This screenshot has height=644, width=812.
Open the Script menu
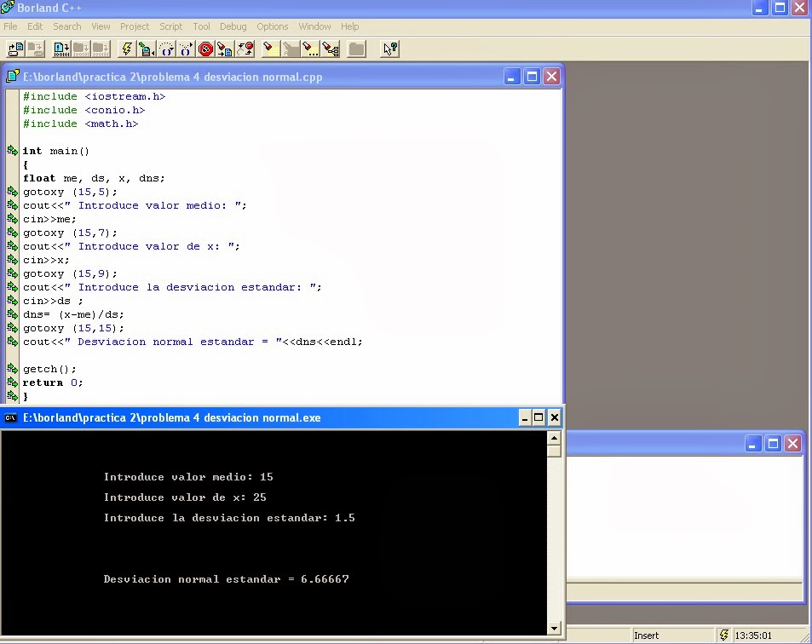point(170,26)
